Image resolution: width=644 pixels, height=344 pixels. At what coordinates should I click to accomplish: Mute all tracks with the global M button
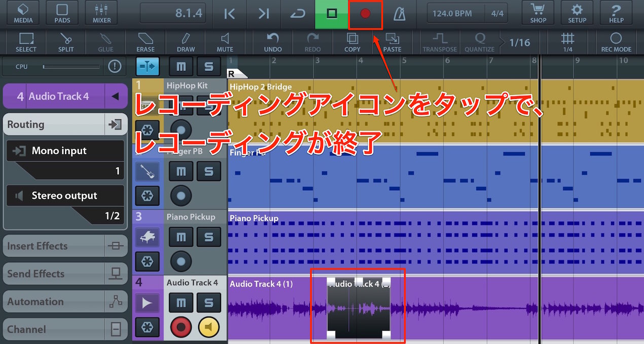click(181, 66)
